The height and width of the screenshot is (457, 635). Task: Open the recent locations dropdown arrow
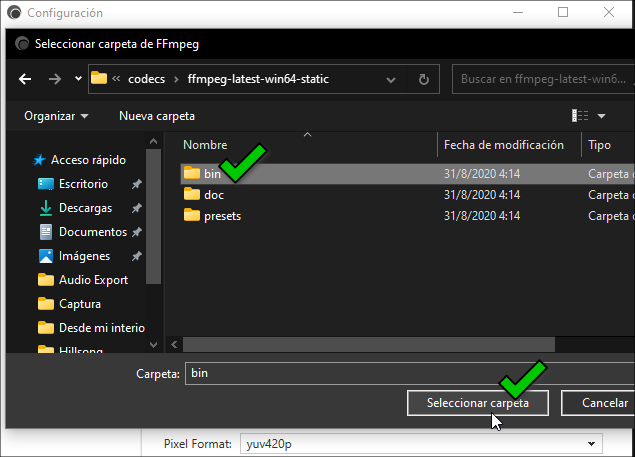point(78,79)
